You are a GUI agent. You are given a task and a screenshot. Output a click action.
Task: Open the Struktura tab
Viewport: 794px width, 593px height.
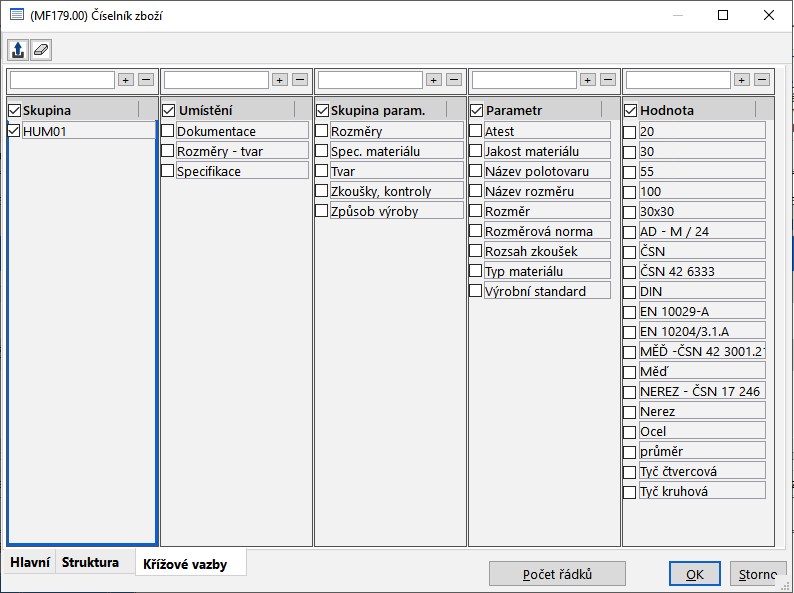click(90, 563)
